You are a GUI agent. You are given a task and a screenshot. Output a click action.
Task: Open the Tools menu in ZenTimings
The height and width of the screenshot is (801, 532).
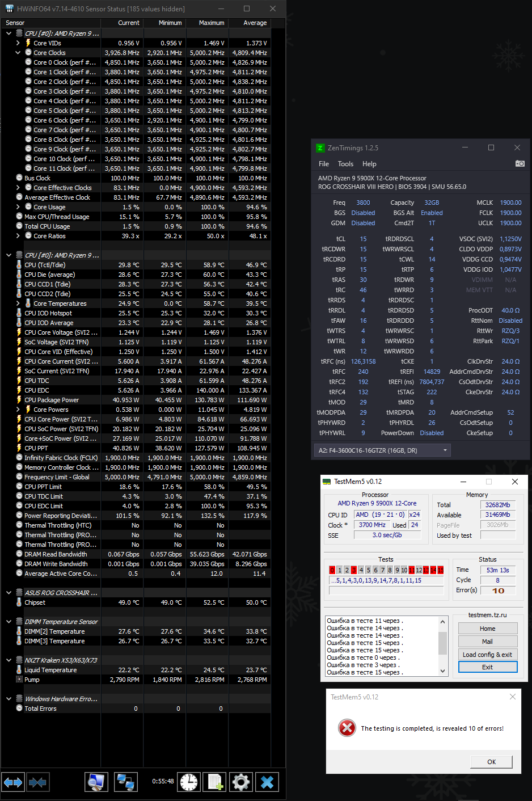[345, 164]
